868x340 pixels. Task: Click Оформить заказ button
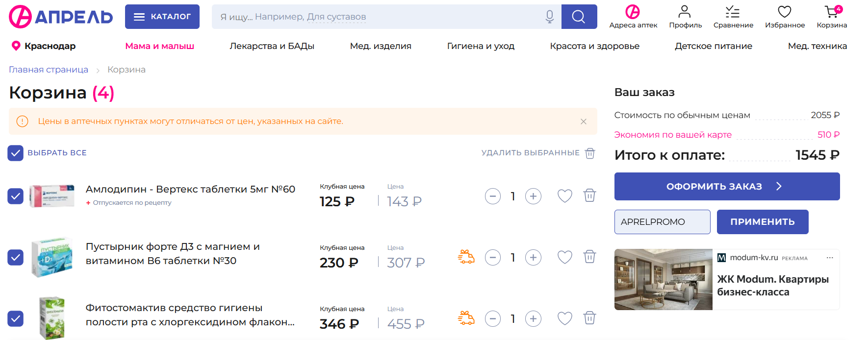click(x=727, y=186)
